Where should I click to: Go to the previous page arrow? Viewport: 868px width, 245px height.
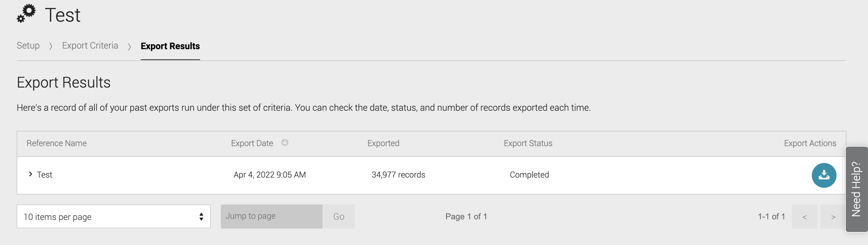tap(804, 217)
